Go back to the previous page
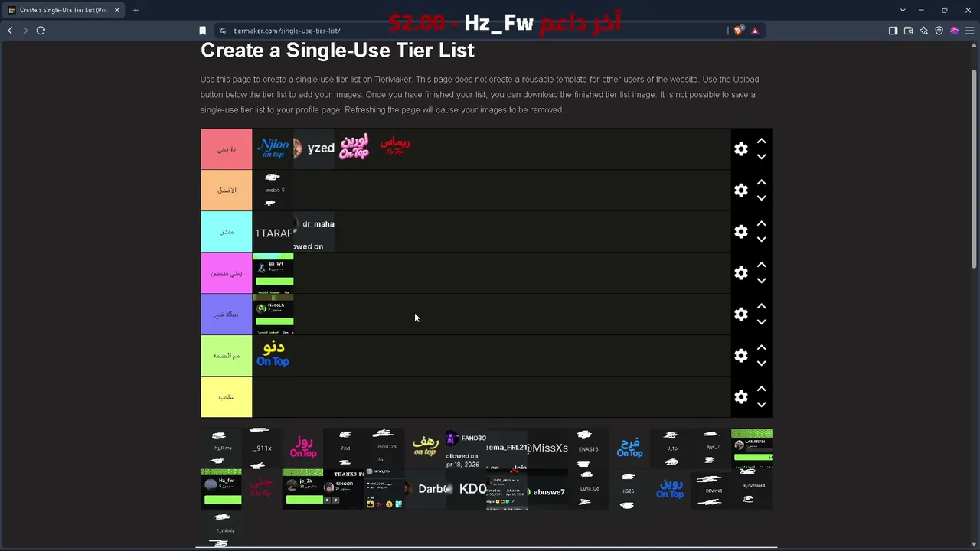Viewport: 980px width, 551px height. click(10, 31)
